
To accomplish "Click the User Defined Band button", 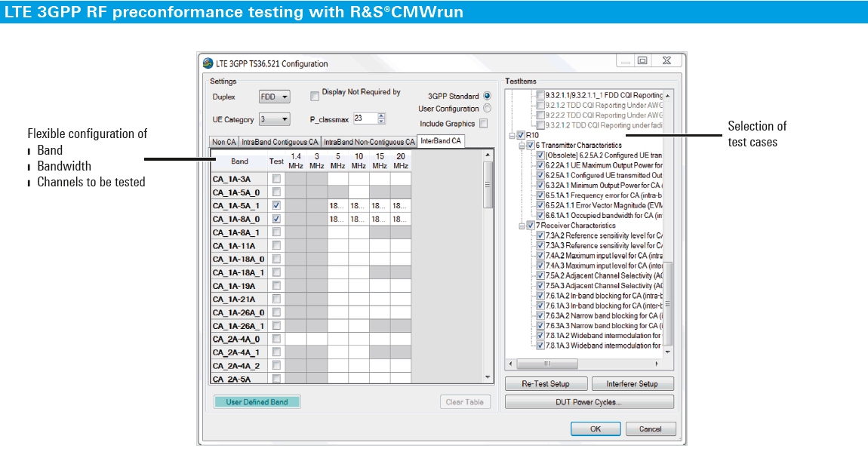I will tap(257, 402).
